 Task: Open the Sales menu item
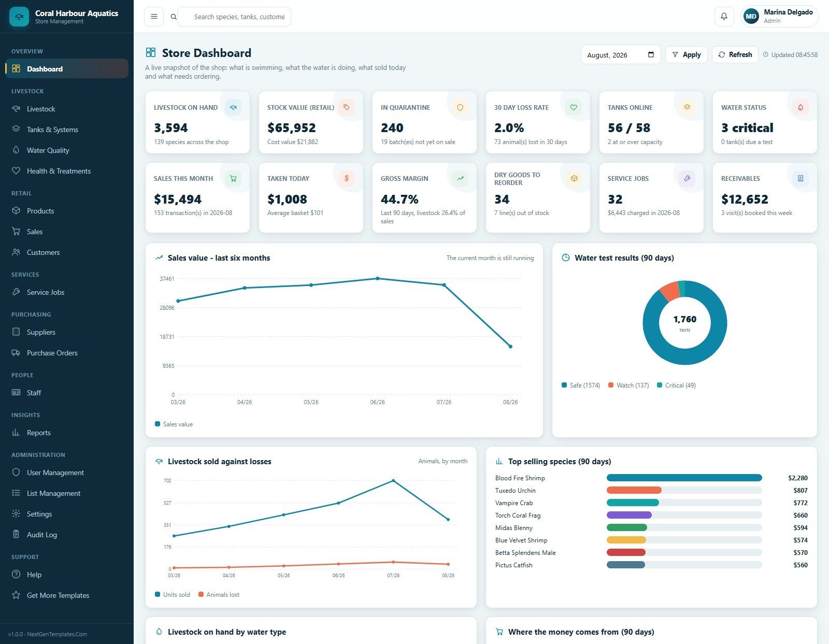coord(67,232)
